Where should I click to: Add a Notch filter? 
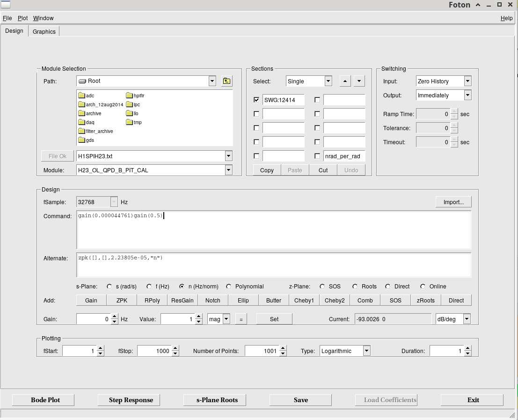click(213, 301)
